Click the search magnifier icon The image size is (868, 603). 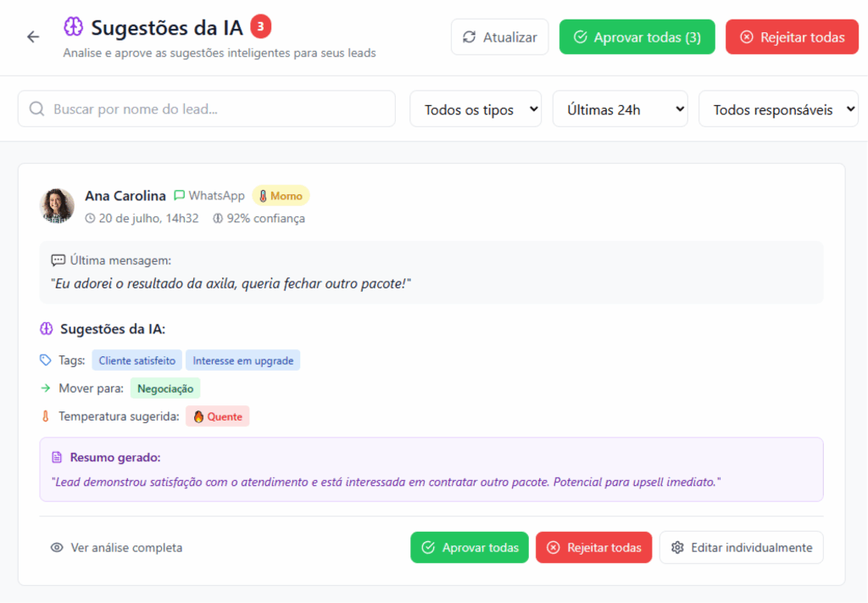click(x=36, y=109)
